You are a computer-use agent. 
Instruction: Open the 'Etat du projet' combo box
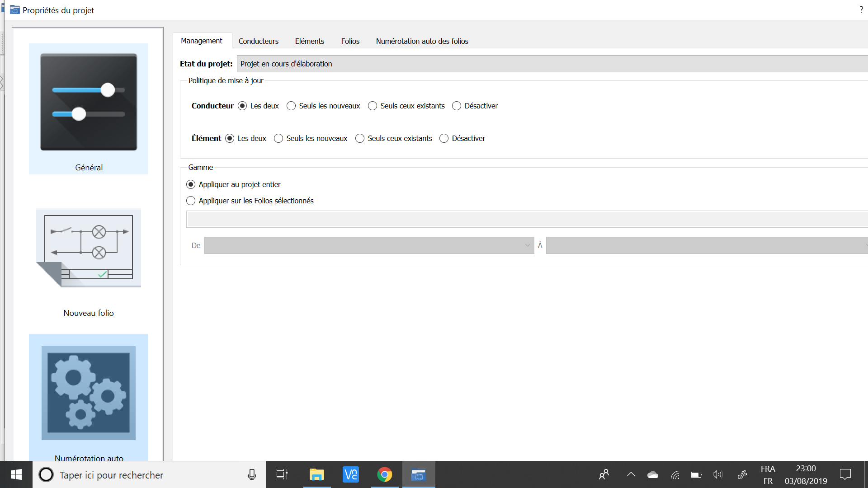point(552,64)
